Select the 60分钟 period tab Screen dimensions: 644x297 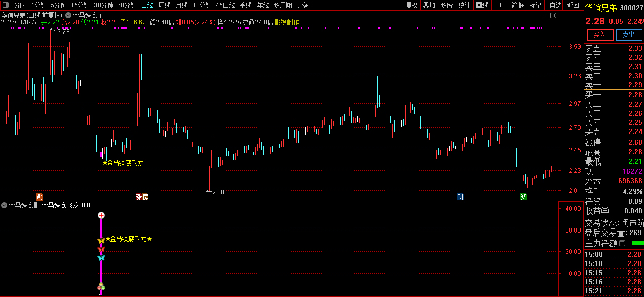click(126, 5)
